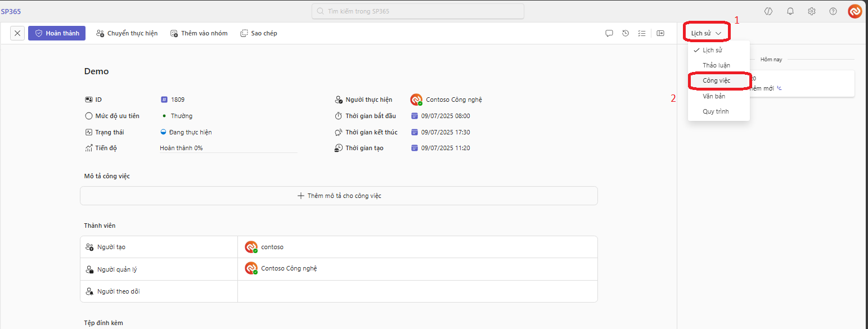The height and width of the screenshot is (329, 868).
Task: Open the Thường priority selector
Action: (181, 116)
